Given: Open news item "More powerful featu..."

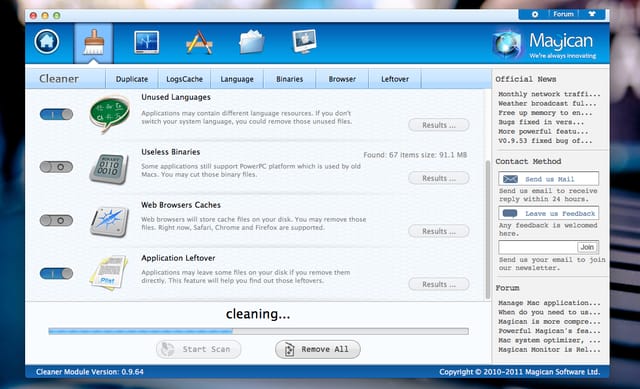Looking at the screenshot, I should (x=543, y=131).
